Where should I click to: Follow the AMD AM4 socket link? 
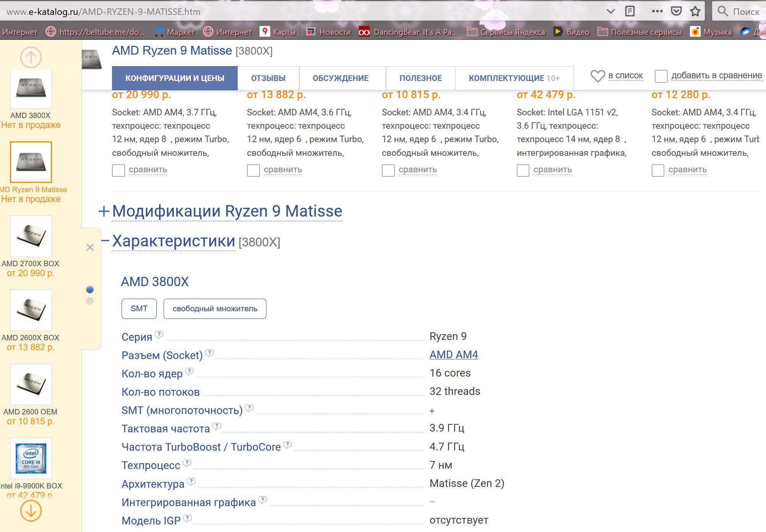pyautogui.click(x=453, y=355)
